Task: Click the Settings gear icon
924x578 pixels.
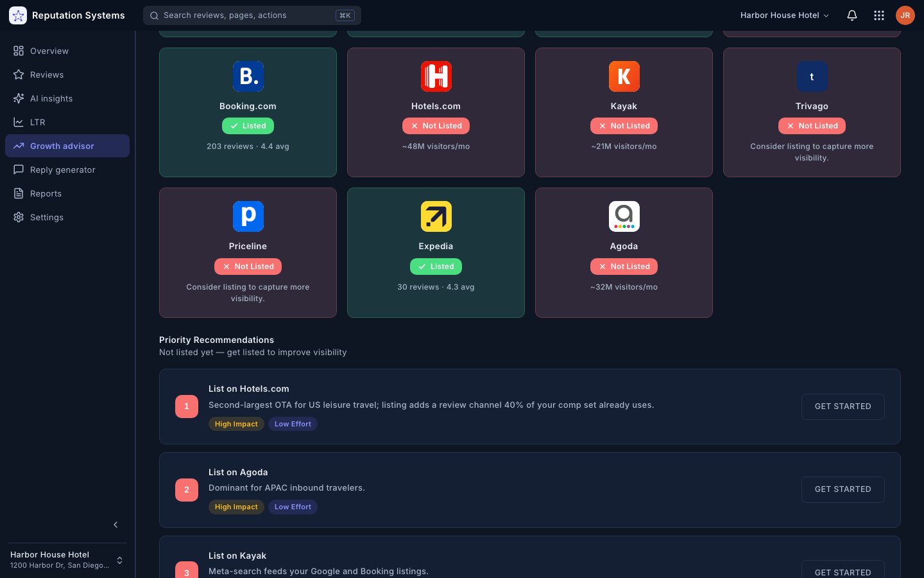Action: (19, 217)
